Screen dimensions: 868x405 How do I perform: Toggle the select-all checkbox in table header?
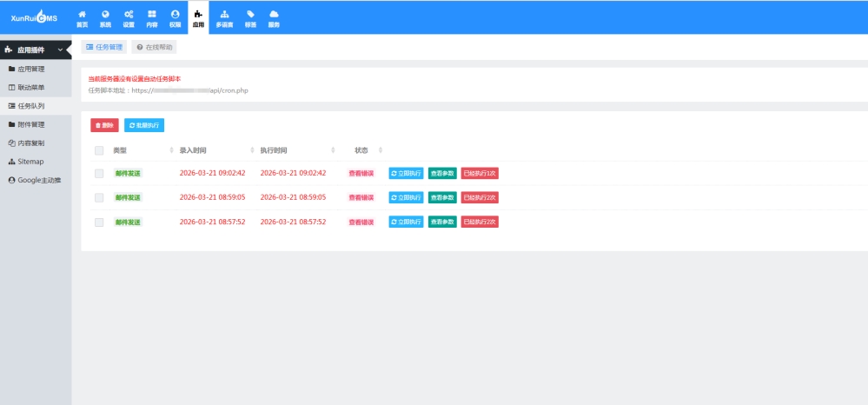(x=99, y=150)
